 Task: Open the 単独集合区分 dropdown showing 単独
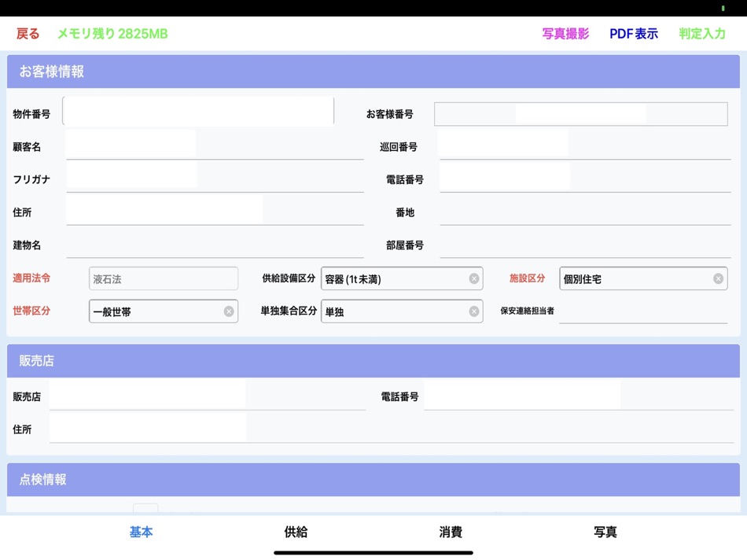[402, 311]
